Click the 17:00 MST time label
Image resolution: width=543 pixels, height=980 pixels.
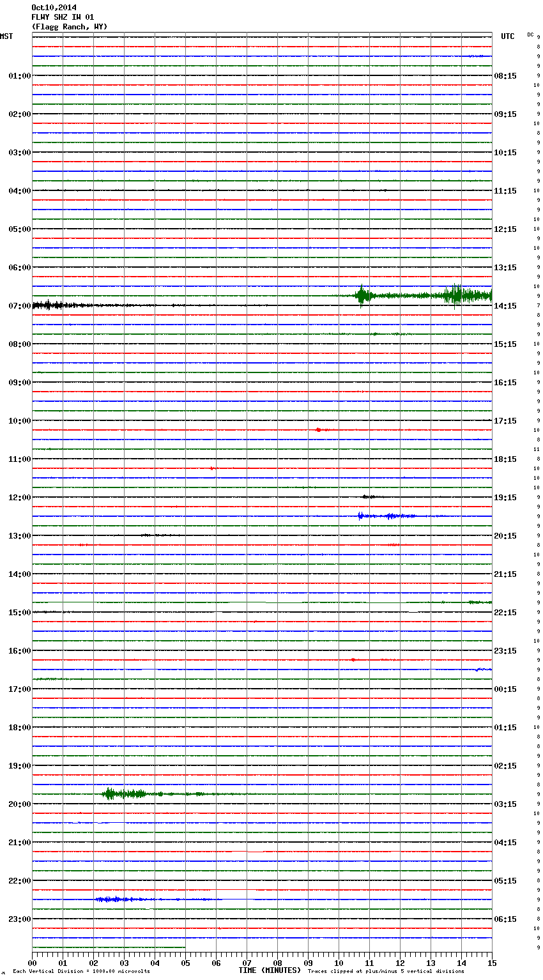pos(20,689)
